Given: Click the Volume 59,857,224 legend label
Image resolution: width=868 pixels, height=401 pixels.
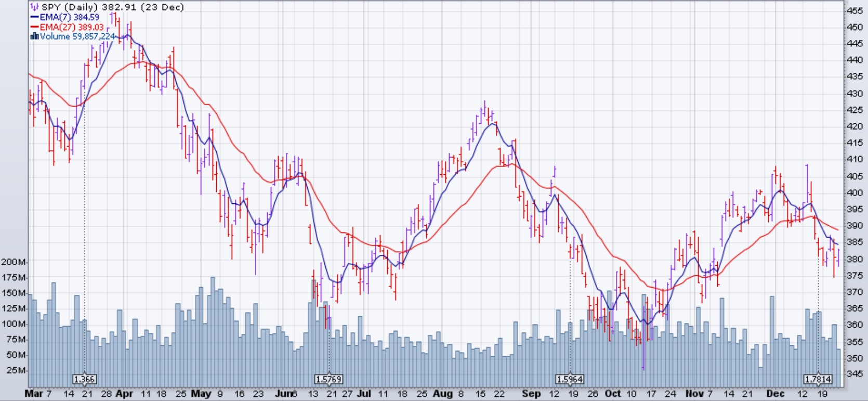Looking at the screenshot, I should point(77,36).
